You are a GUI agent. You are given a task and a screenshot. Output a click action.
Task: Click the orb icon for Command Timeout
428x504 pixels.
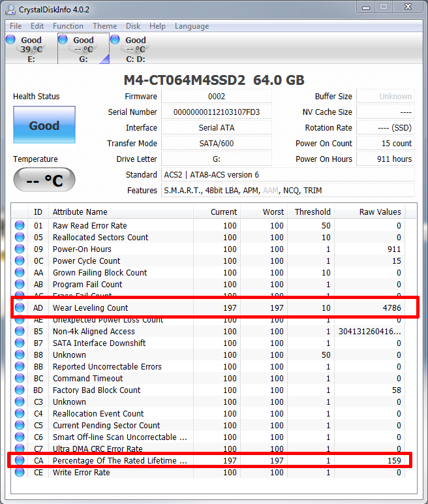[x=20, y=378]
